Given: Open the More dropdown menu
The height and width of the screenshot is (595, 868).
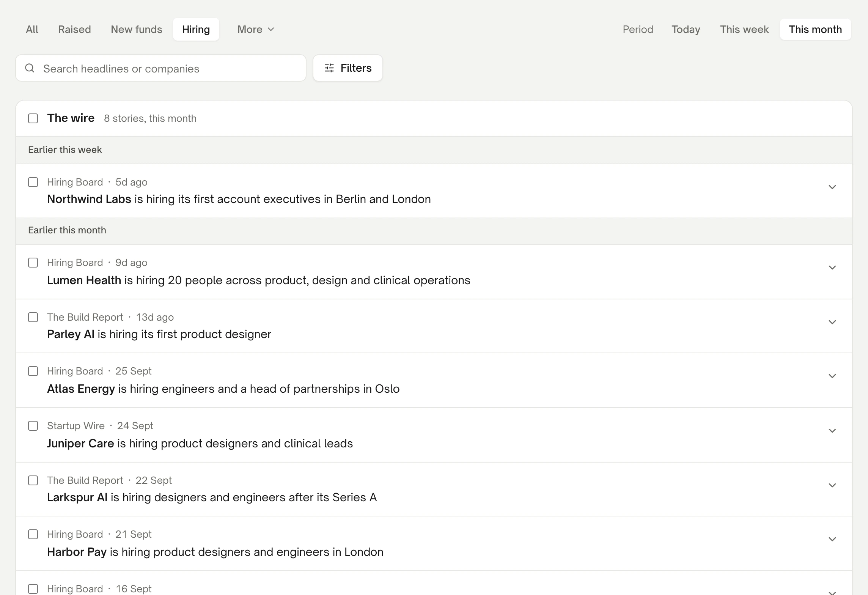Looking at the screenshot, I should click(x=256, y=29).
